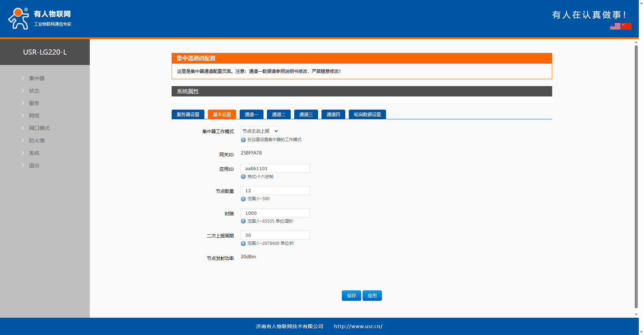This screenshot has height=335, width=644.
Task: Switch language with the US flag icon
Action: 615,26
